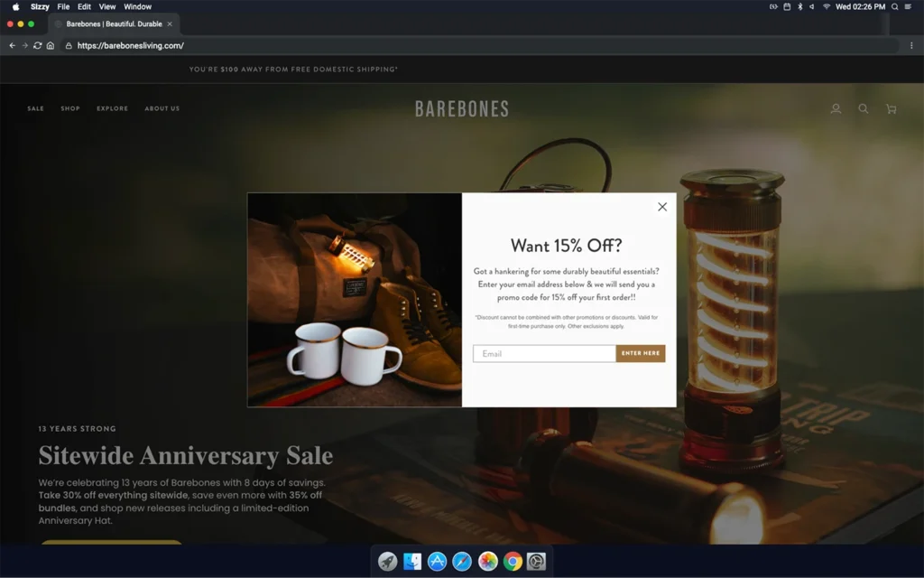The width and height of the screenshot is (924, 578).
Task: Click the browser home icon
Action: [x=51, y=45]
